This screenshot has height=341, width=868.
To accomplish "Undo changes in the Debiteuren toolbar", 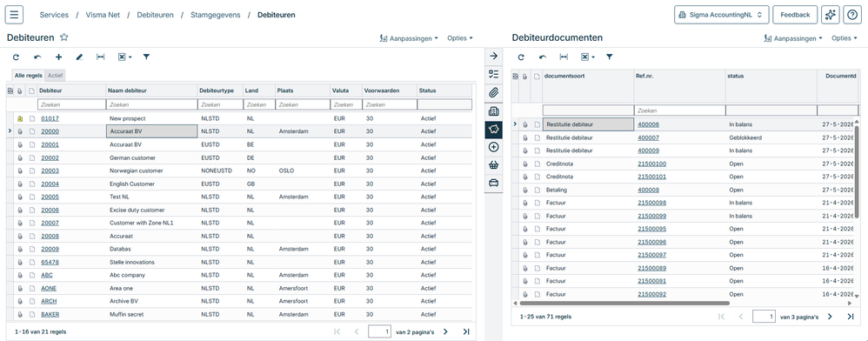I will pos(37,57).
